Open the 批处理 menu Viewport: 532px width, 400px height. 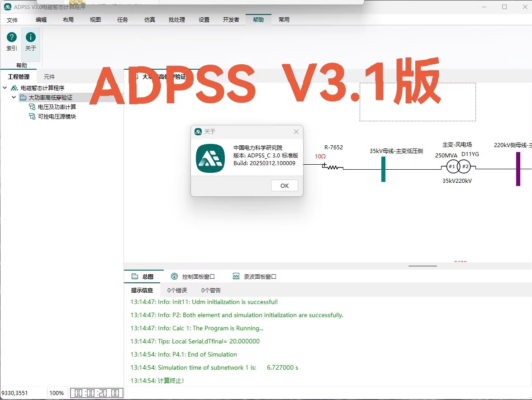pos(177,19)
